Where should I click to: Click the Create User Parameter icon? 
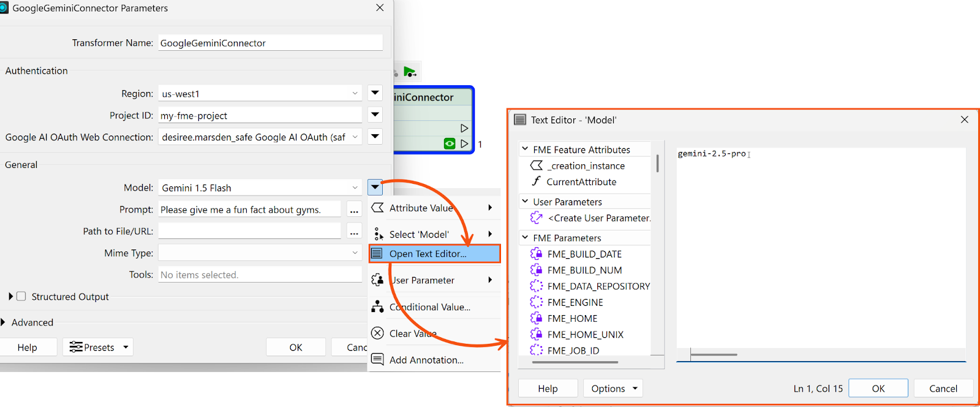(x=537, y=218)
